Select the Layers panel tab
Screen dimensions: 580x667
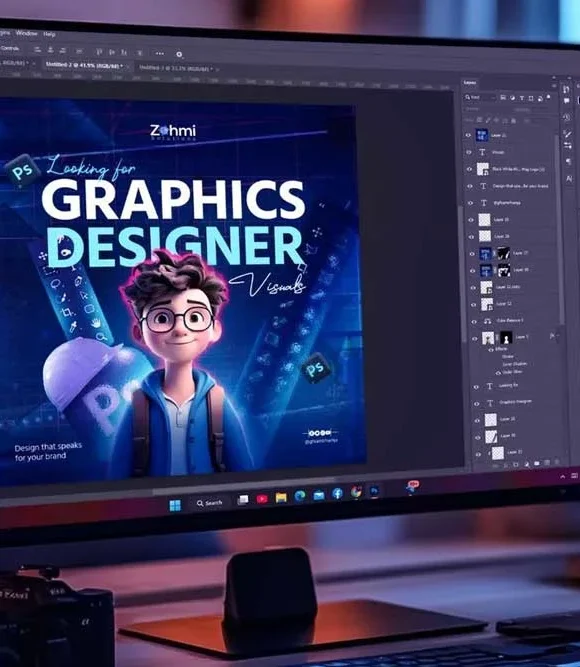(470, 83)
